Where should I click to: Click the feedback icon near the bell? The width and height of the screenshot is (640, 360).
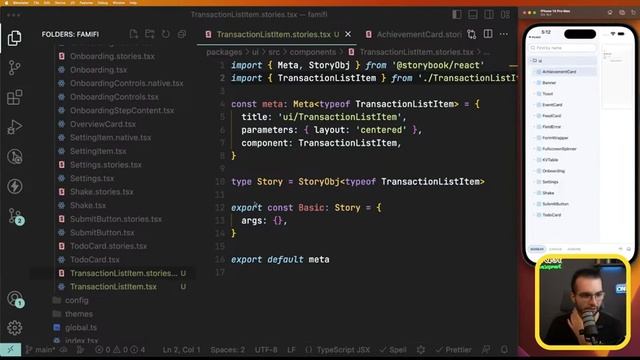pyautogui.click(x=486, y=350)
